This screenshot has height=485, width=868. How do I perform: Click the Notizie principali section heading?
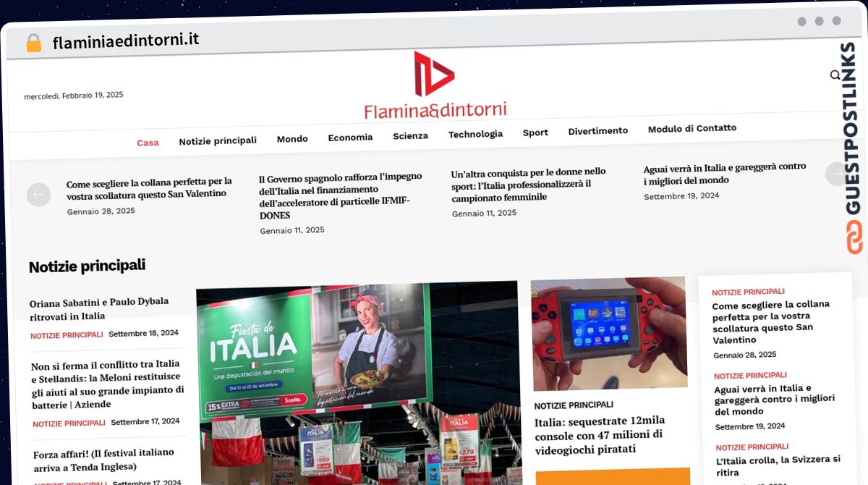coord(87,266)
